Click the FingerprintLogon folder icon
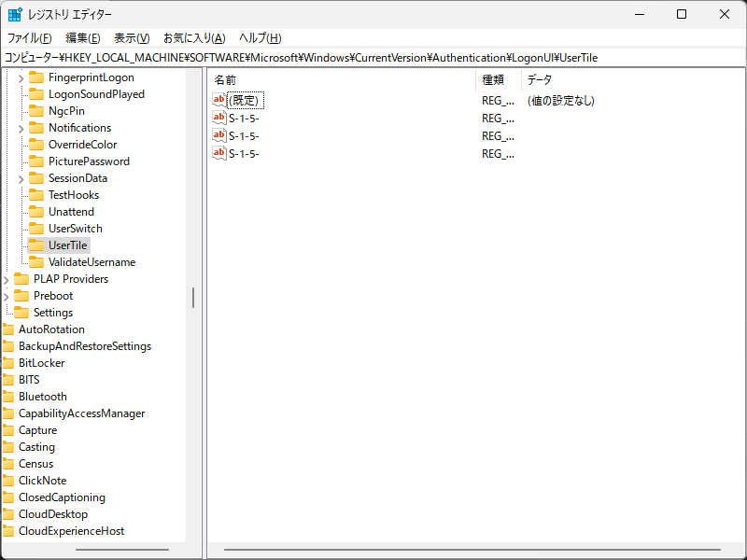 pyautogui.click(x=36, y=77)
